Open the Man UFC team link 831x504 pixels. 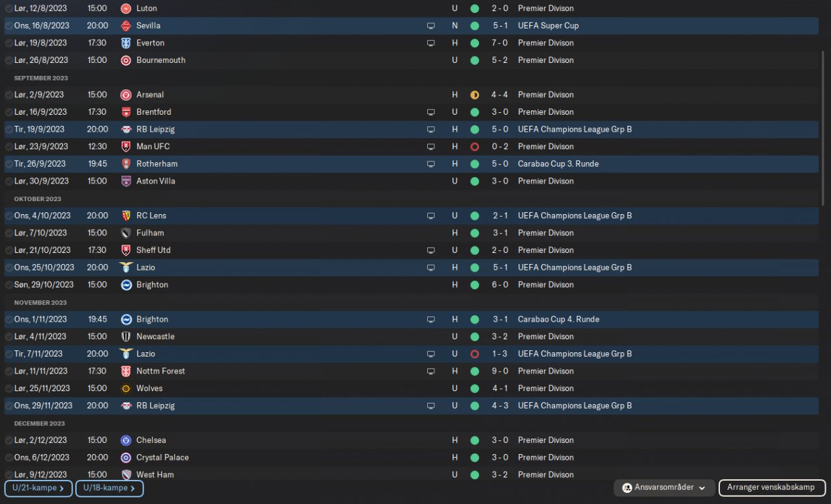coord(153,147)
